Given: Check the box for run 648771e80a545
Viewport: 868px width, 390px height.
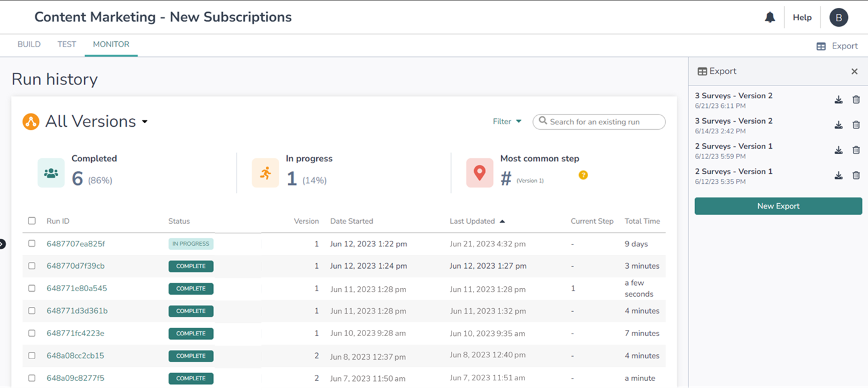Looking at the screenshot, I should [32, 289].
